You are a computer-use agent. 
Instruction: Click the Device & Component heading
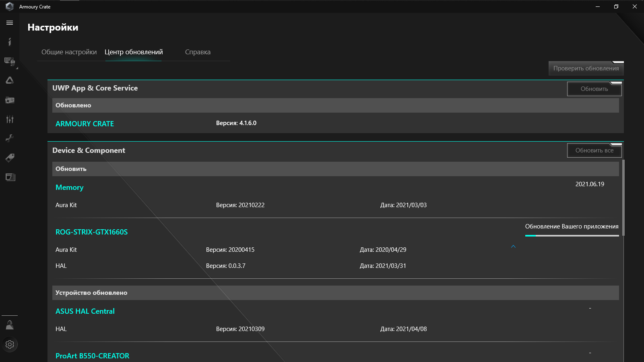click(89, 150)
